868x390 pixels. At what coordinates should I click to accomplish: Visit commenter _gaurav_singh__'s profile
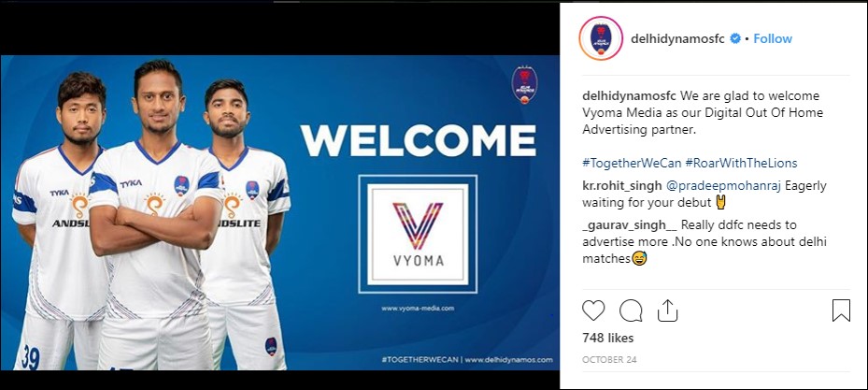tap(630, 225)
